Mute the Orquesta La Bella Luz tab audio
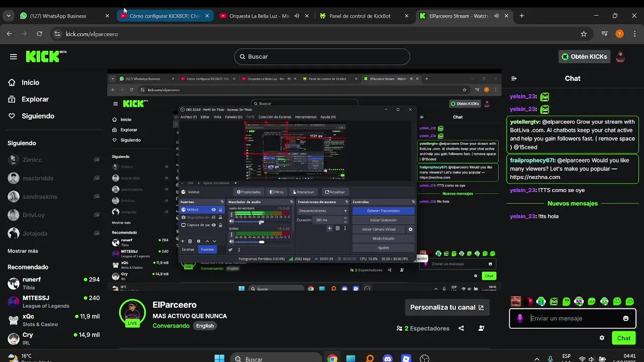This screenshot has height=362, width=644. 297,16
